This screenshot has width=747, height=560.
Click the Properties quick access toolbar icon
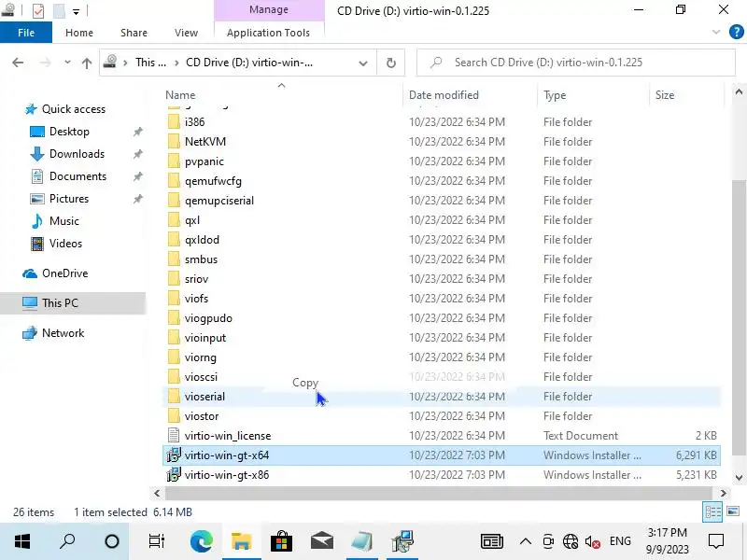(x=38, y=10)
